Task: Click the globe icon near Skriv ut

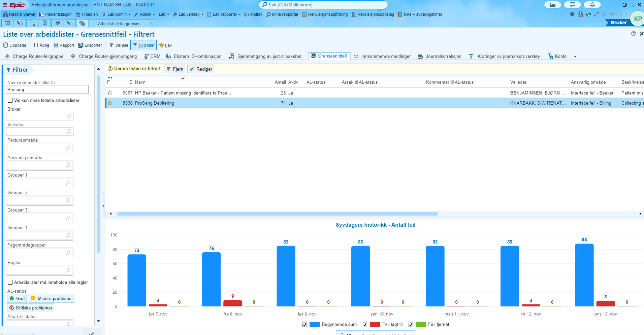Action: [588, 14]
